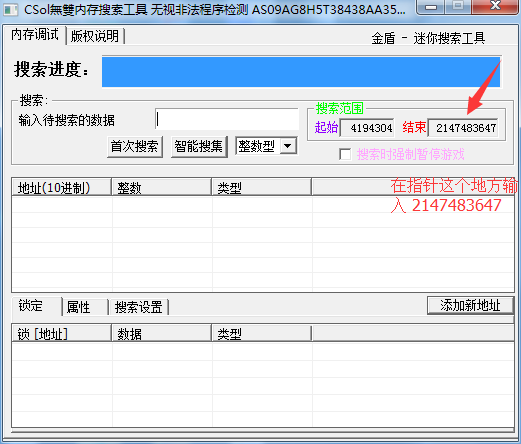Minimize the CSol memory search window
The height and width of the screenshot is (444, 521).
pos(431,6)
